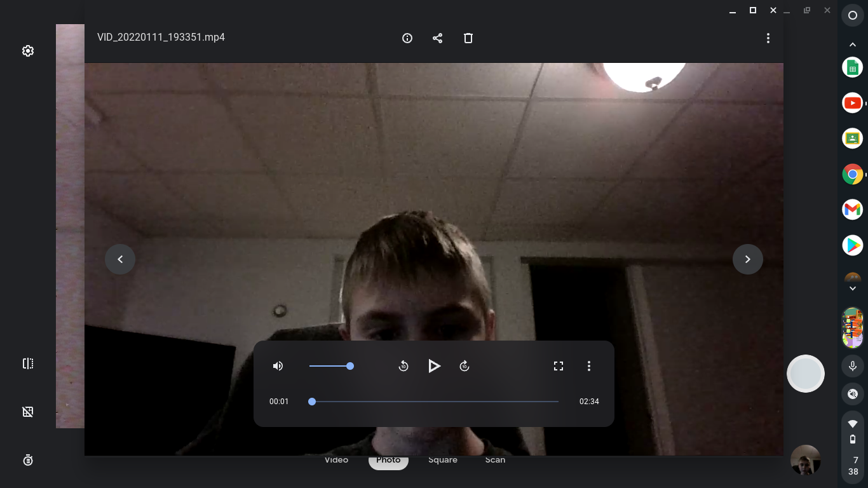Toggle camera mirroring

28,363
